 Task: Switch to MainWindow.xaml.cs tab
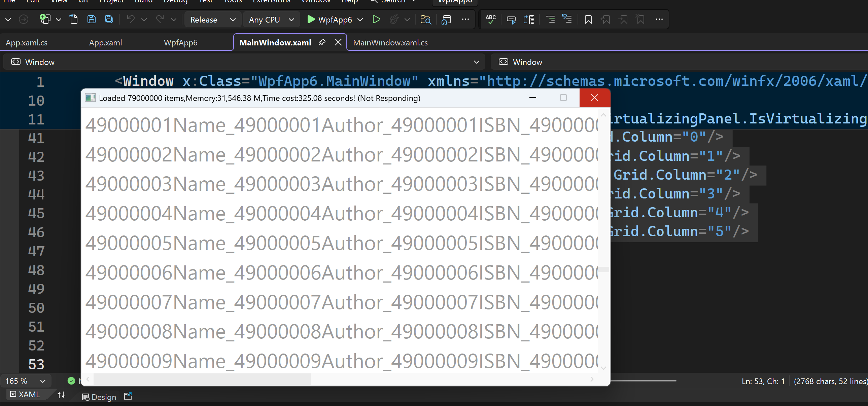click(x=390, y=43)
